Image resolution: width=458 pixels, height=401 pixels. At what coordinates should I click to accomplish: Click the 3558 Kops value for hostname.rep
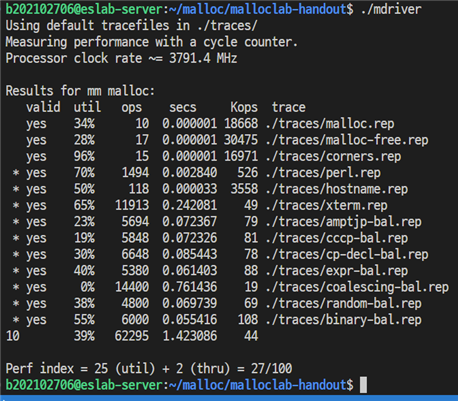[244, 189]
